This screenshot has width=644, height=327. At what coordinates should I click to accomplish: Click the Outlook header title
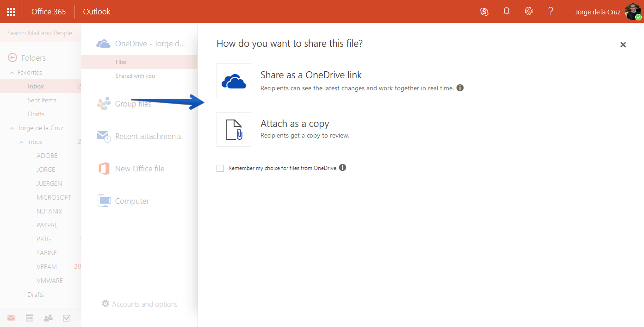click(97, 12)
